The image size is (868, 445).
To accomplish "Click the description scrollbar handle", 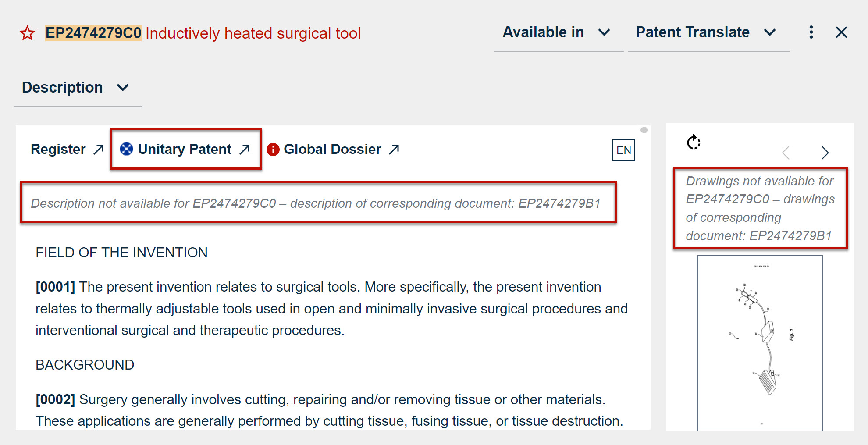I will click(644, 130).
